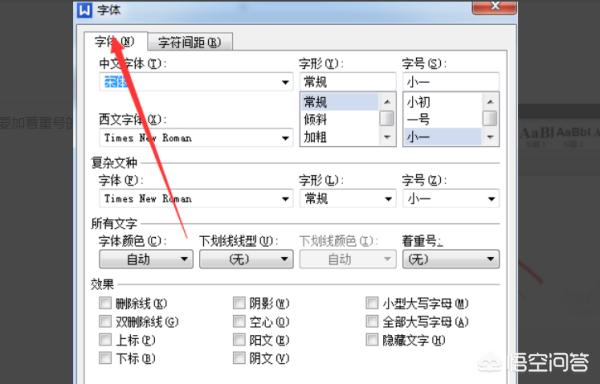Select 小初 in the 字号 list
Screen dimensions: 600x384
click(442, 102)
